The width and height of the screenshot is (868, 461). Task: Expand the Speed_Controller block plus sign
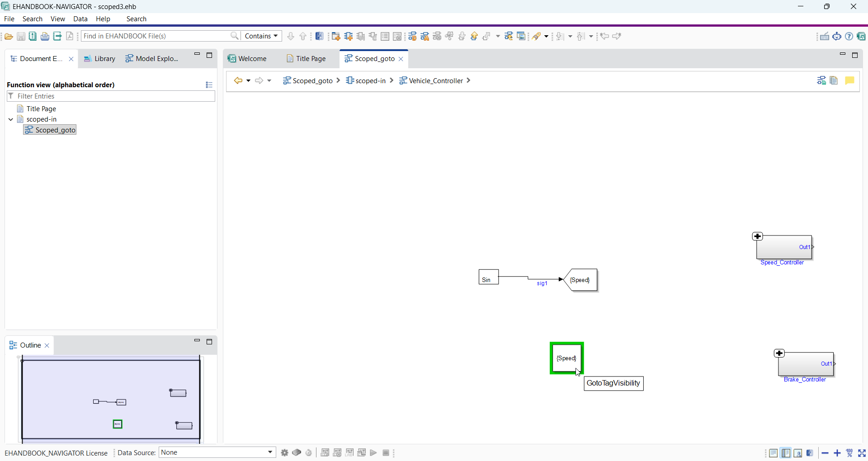(x=758, y=236)
